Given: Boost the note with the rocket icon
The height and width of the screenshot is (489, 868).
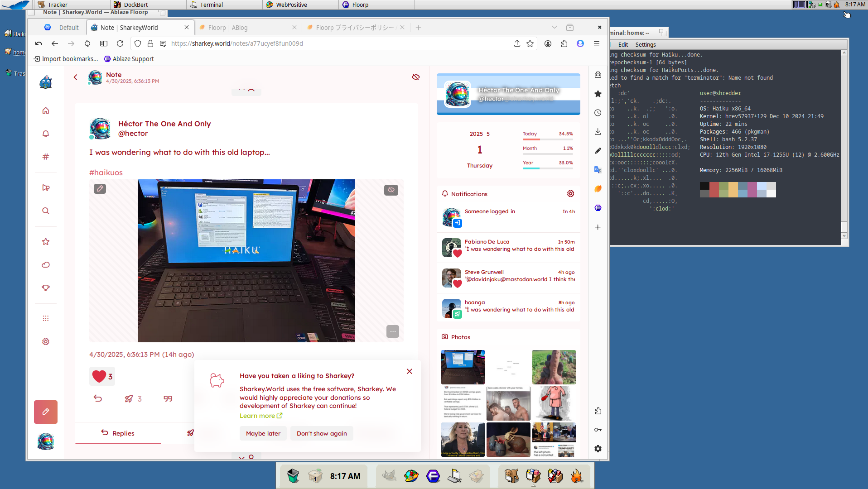Looking at the screenshot, I should (129, 399).
